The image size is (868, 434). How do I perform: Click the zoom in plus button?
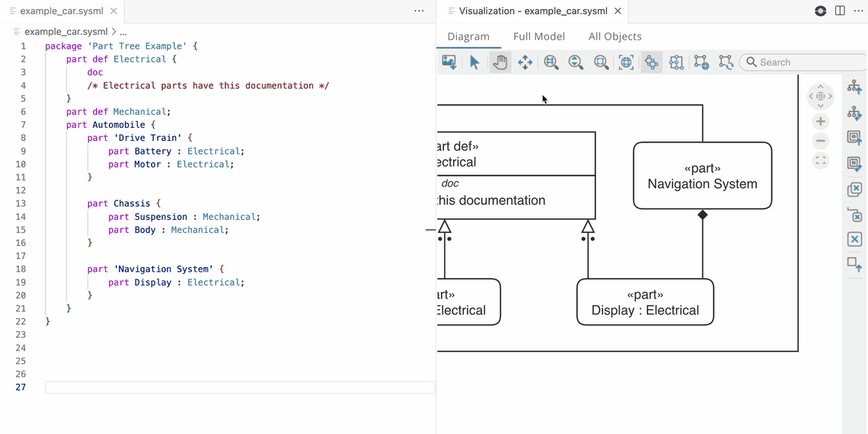820,122
